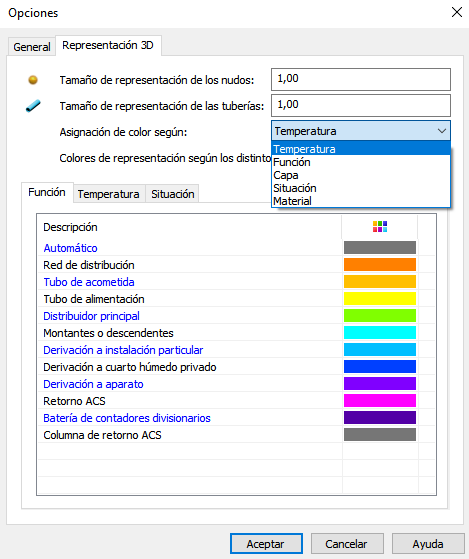Select the Tubo de acometida row text
Screen dimensions: 469x559
tap(89, 282)
